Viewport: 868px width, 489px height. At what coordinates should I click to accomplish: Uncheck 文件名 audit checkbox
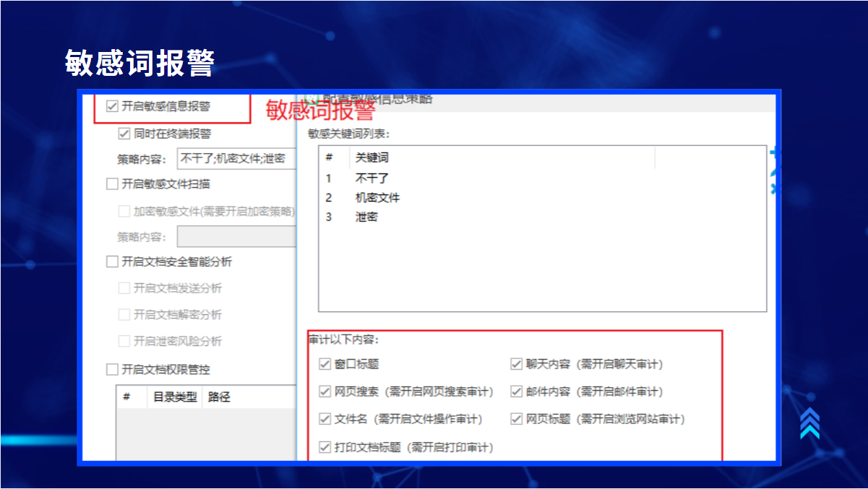325,419
